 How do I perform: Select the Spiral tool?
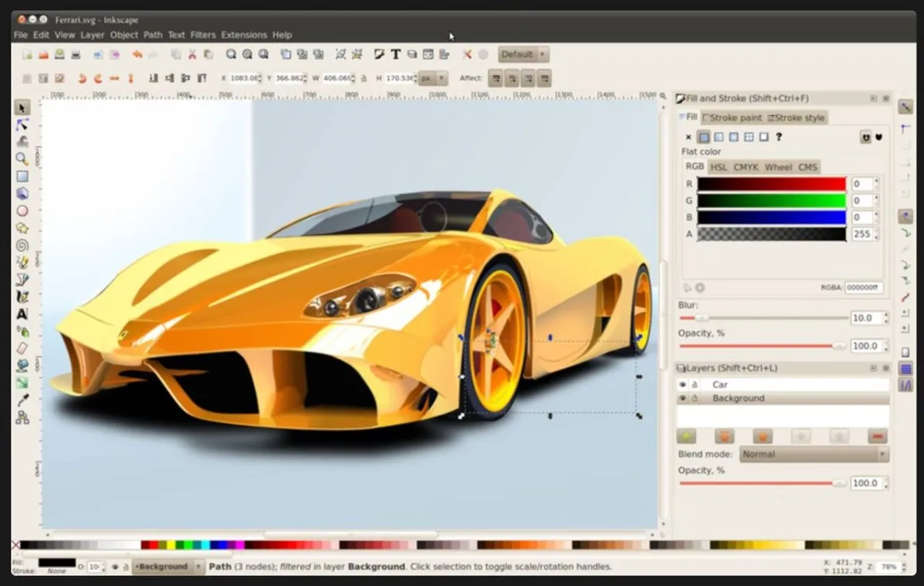pyautogui.click(x=22, y=245)
